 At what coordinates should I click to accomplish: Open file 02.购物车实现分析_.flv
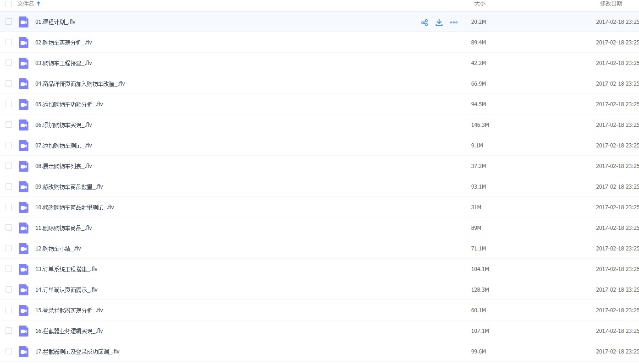(x=64, y=43)
